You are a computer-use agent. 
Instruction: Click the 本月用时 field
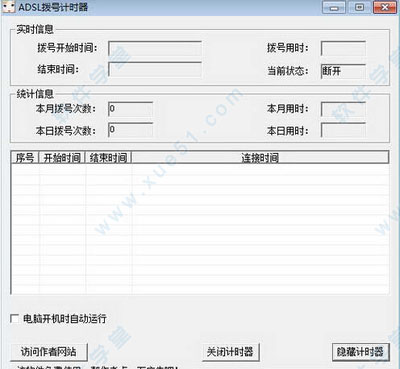coord(343,109)
